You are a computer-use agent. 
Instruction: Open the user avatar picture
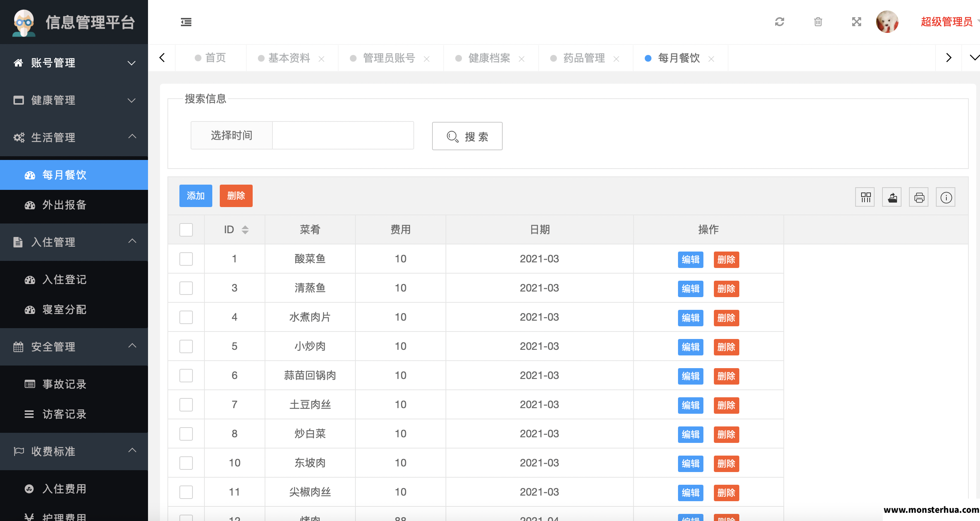tap(887, 22)
